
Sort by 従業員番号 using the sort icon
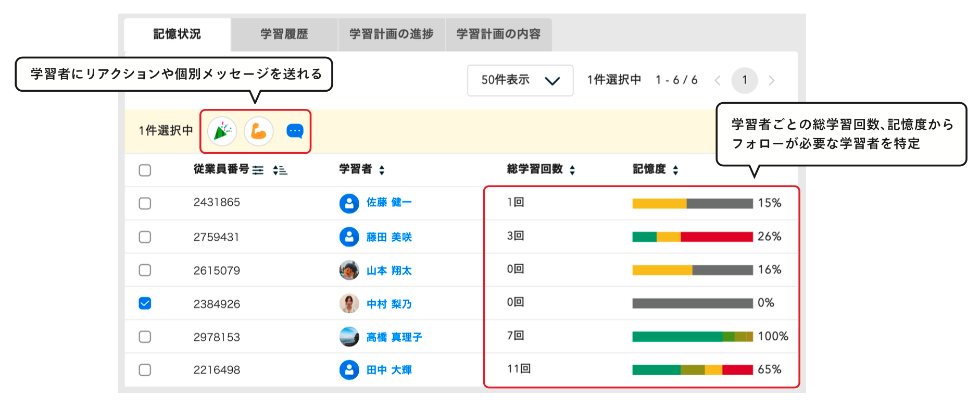coord(280,170)
